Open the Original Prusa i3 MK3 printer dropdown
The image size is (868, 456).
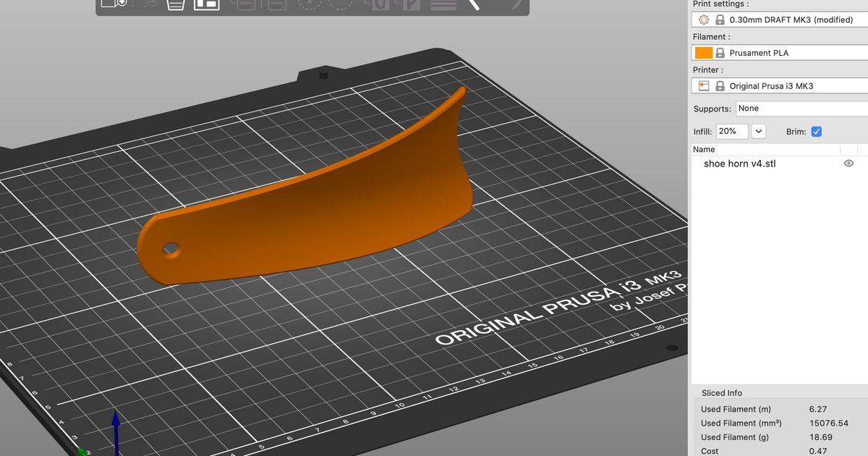780,86
